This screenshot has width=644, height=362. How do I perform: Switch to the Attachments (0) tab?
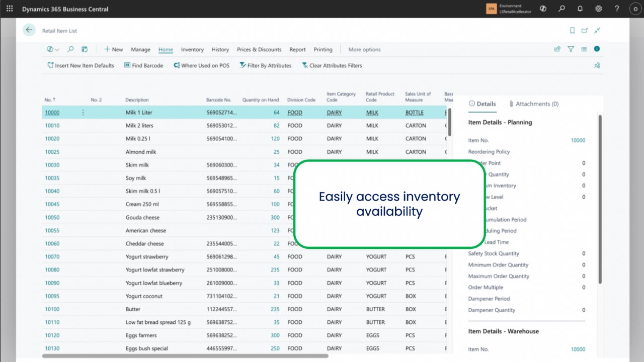[534, 104]
